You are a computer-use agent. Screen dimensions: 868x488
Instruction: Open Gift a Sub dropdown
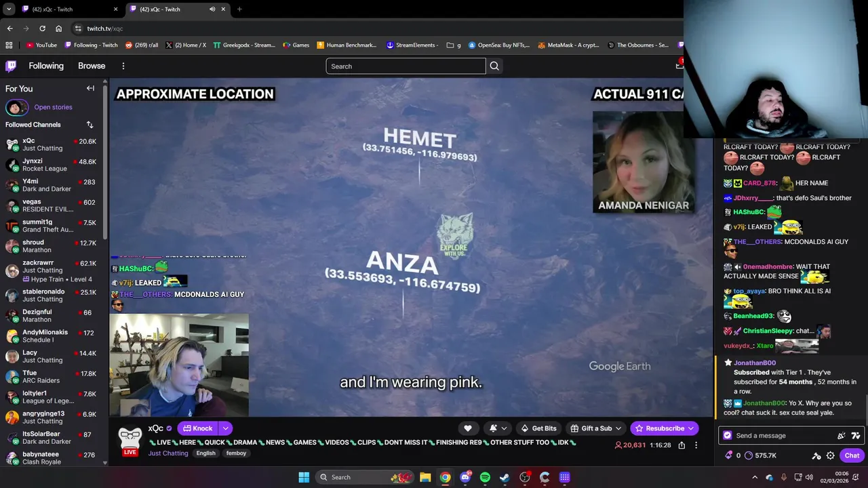point(595,428)
